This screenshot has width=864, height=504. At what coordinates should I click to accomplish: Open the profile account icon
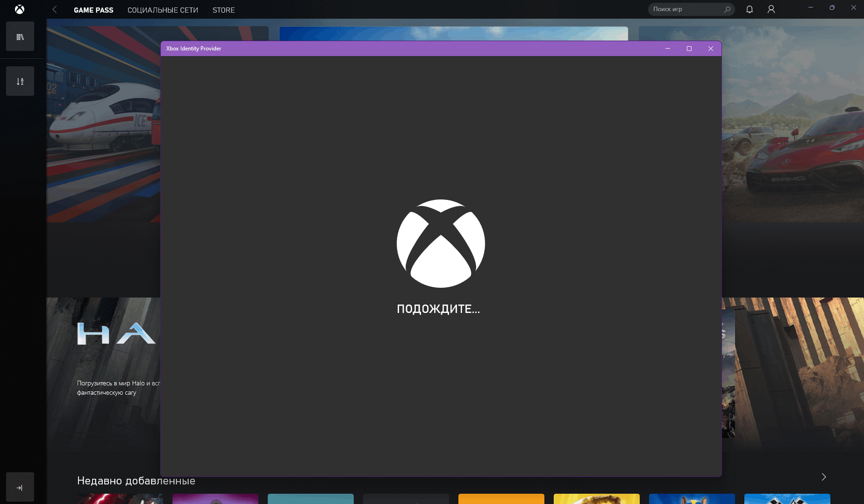[x=771, y=9]
